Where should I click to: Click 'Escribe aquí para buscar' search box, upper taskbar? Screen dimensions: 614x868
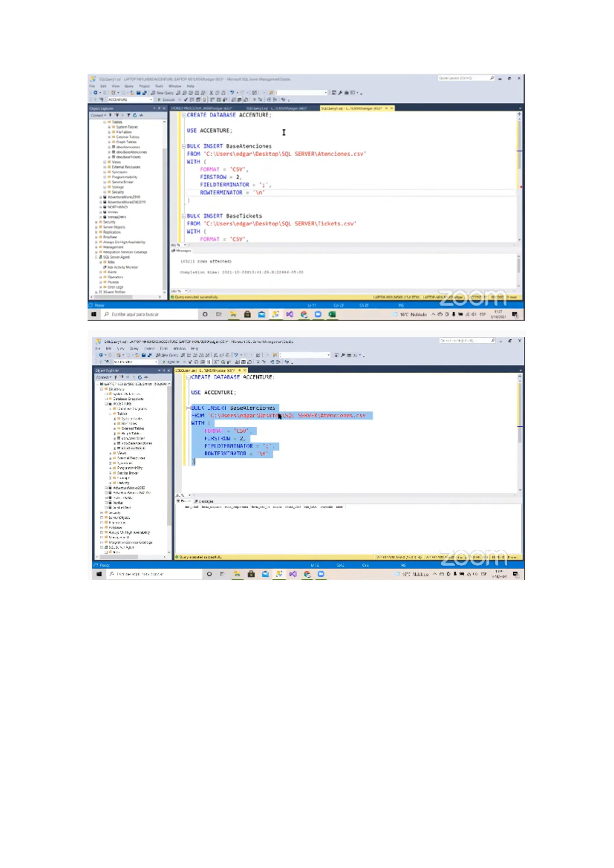(148, 314)
